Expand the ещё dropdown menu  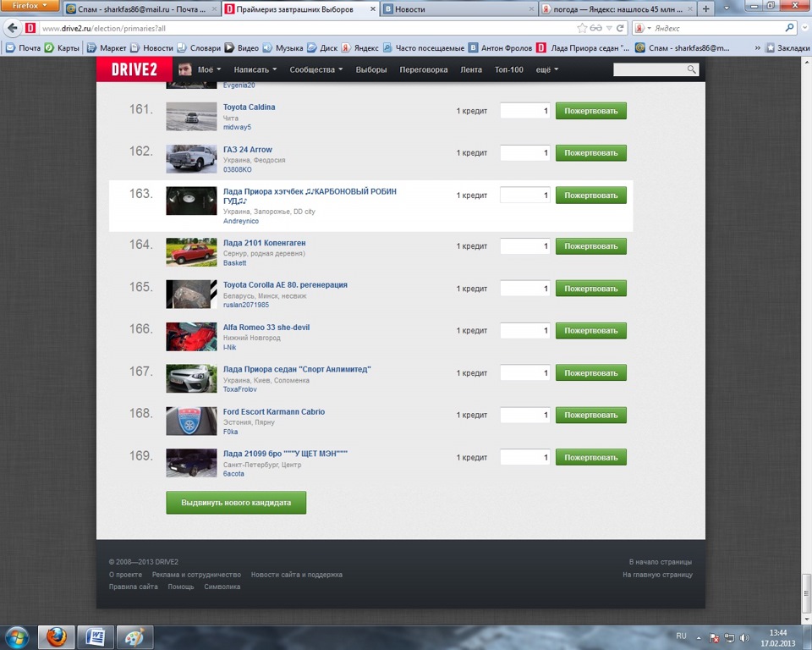click(547, 69)
